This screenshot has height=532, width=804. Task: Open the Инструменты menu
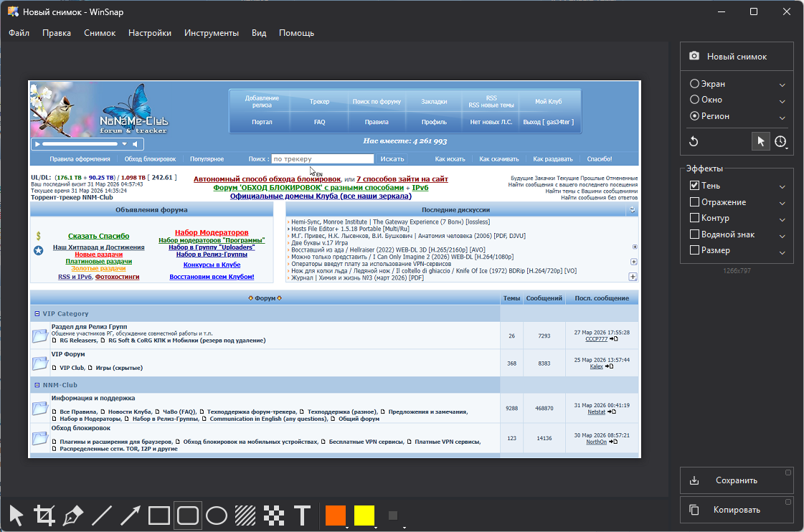coord(211,33)
